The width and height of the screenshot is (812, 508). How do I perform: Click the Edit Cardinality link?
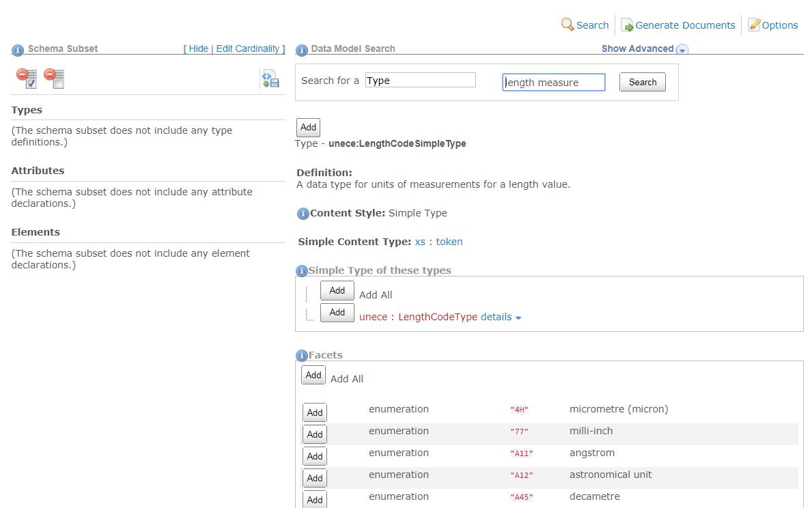tap(248, 48)
